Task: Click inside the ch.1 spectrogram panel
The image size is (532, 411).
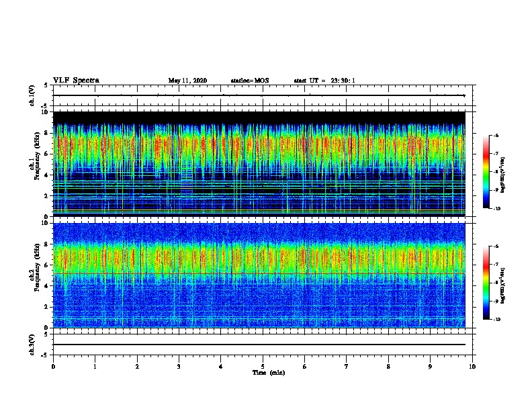Action: point(259,164)
